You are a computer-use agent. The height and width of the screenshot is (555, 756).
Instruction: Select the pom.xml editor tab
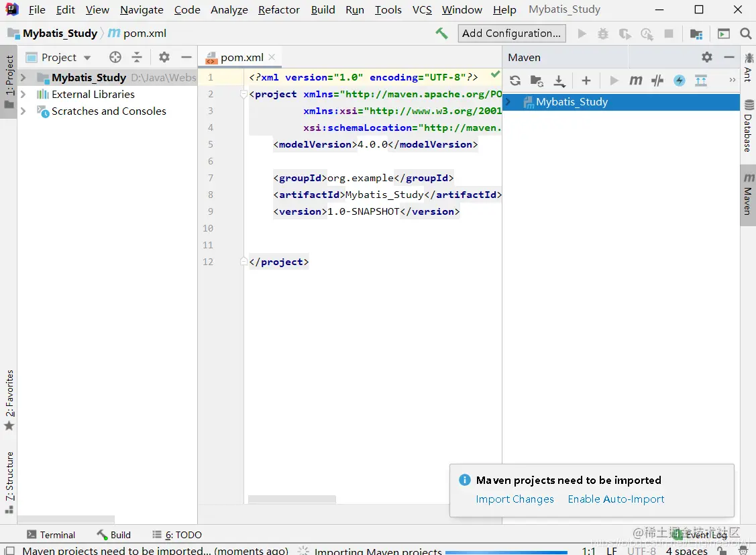(241, 58)
